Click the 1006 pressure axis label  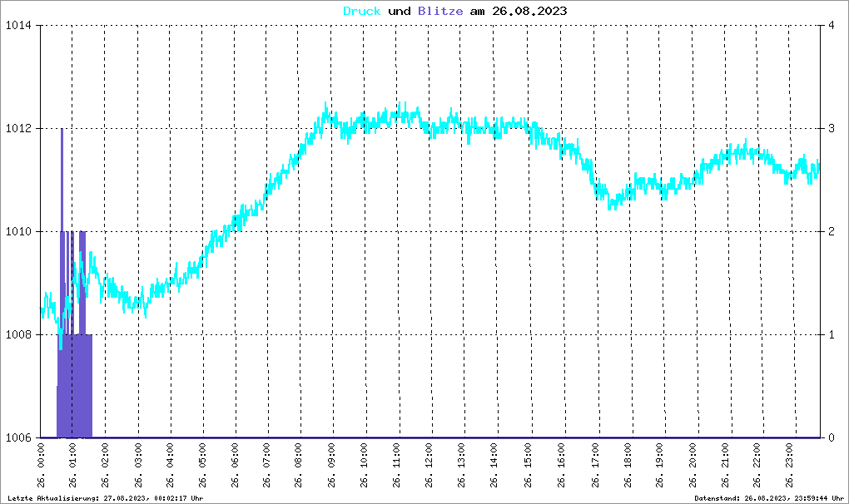pos(19,437)
